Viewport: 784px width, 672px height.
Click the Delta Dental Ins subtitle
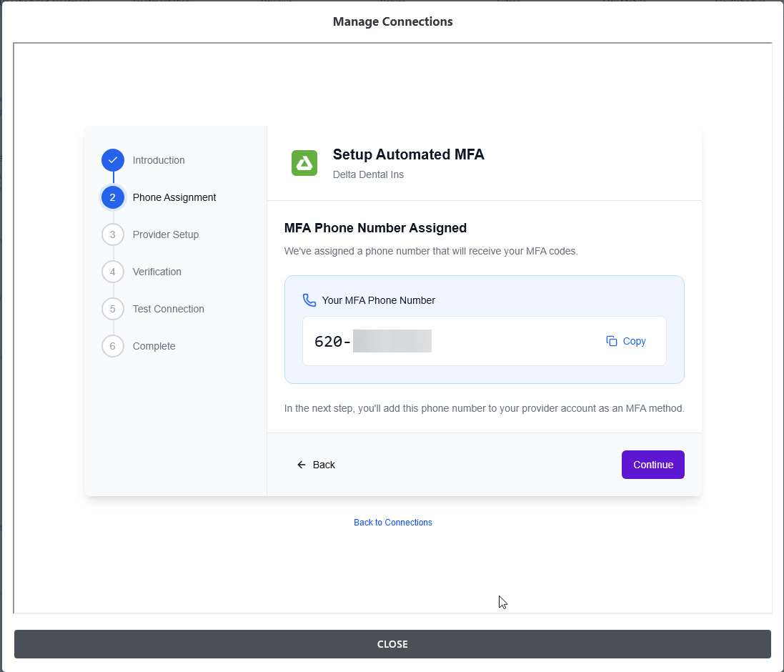368,174
